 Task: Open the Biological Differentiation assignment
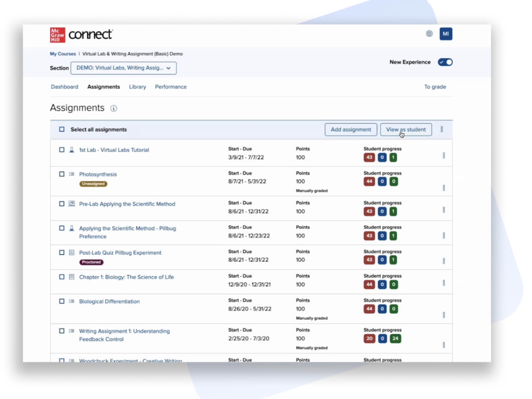point(110,301)
